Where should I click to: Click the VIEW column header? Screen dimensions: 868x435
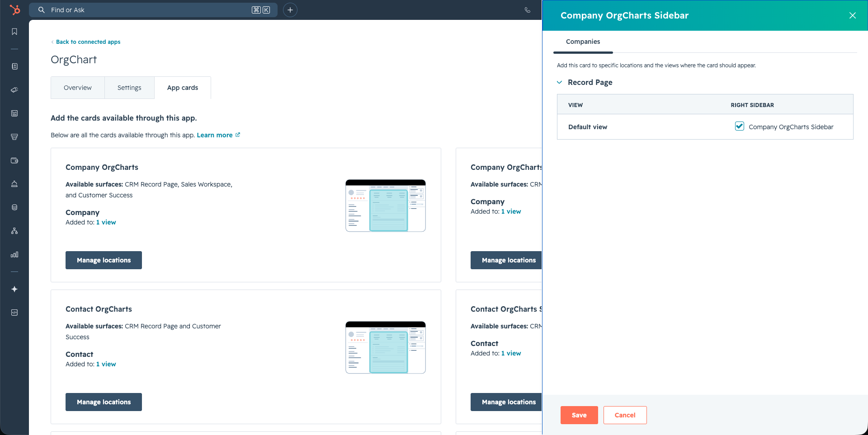pyautogui.click(x=576, y=105)
